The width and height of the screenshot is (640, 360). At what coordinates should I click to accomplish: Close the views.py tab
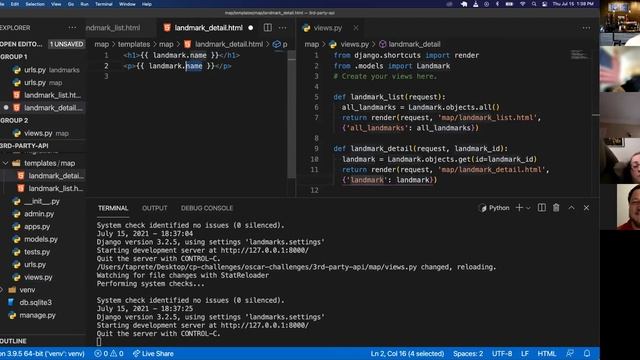tap(356, 28)
